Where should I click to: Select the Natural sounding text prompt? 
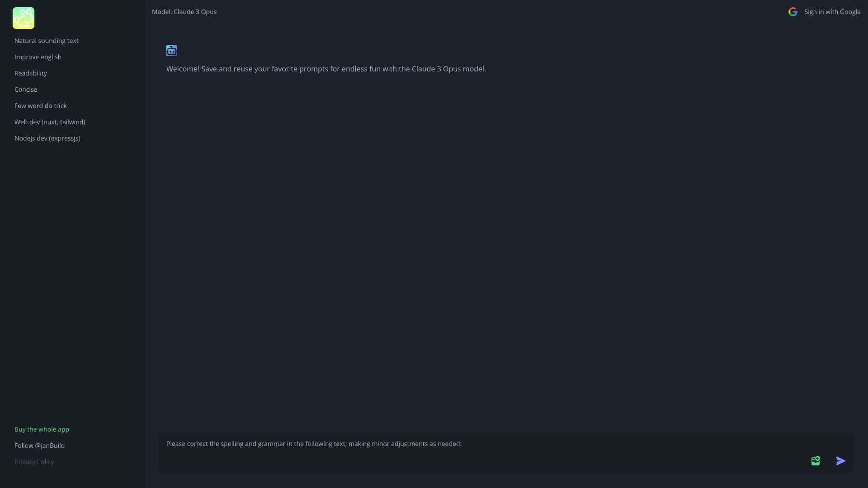(47, 41)
